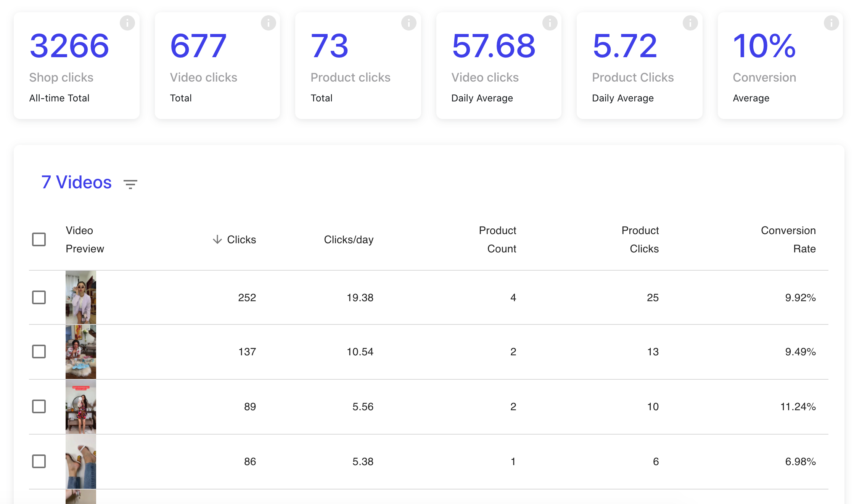Open info tooltip on Product clicks Total card
Viewport: 862px width, 504px height.
pyautogui.click(x=409, y=22)
